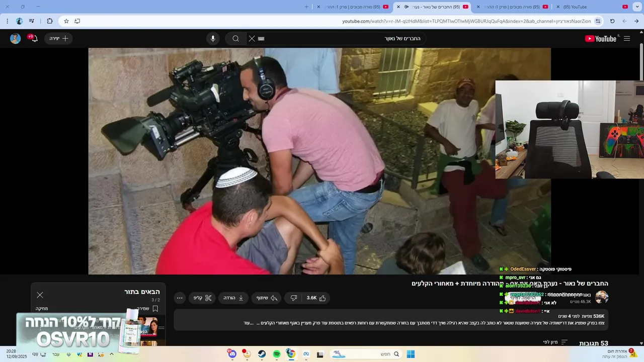
Task: Switch to the 'החברים של נאור' tab
Action: 433,7
